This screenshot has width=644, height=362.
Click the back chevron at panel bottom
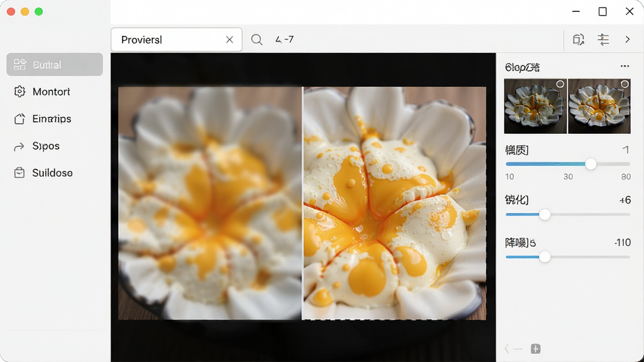(507, 349)
